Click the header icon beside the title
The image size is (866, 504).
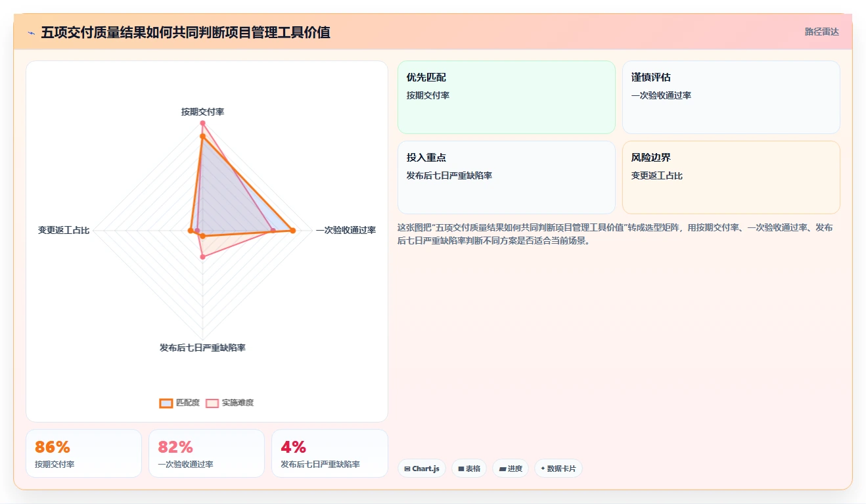pyautogui.click(x=32, y=32)
